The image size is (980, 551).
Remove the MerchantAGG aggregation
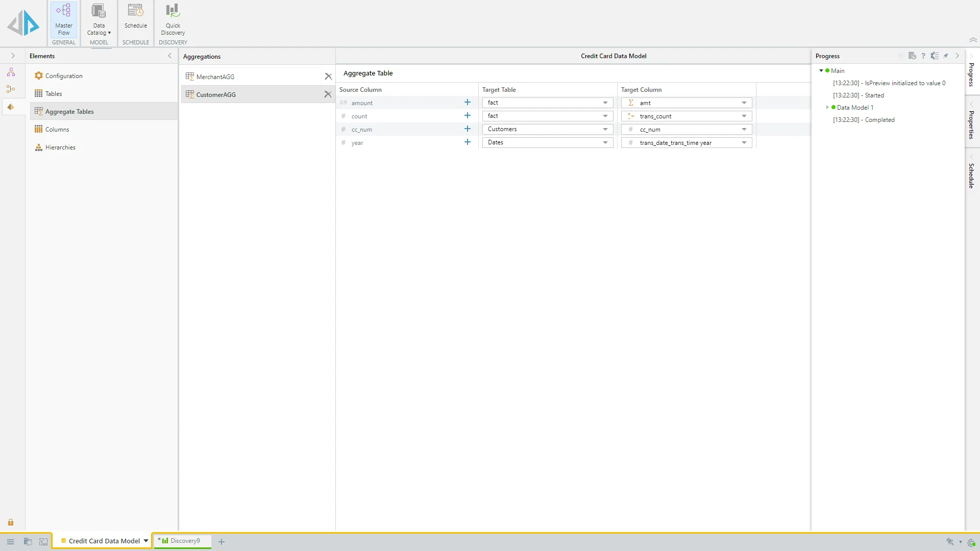click(328, 77)
